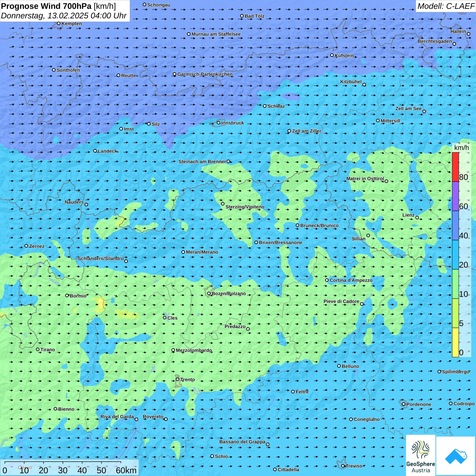Click the 'Sillian' label

point(358,239)
